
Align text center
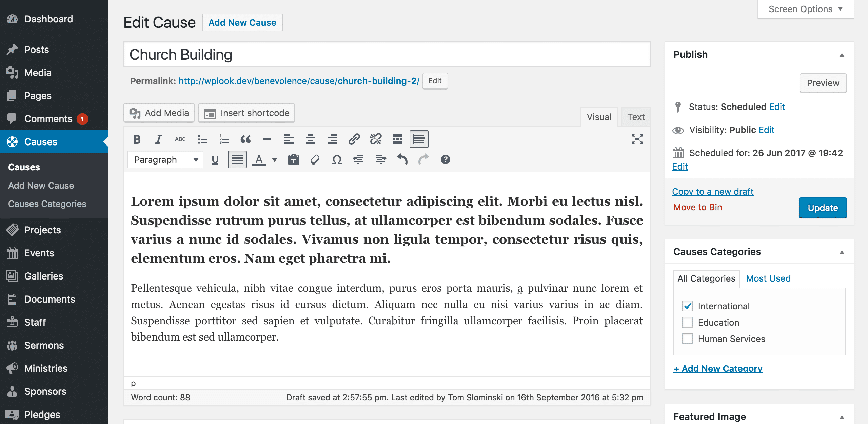(311, 139)
